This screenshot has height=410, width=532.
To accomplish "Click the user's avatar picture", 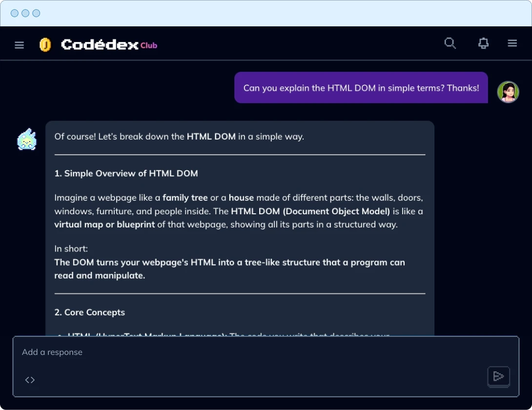I will pyautogui.click(x=508, y=92).
